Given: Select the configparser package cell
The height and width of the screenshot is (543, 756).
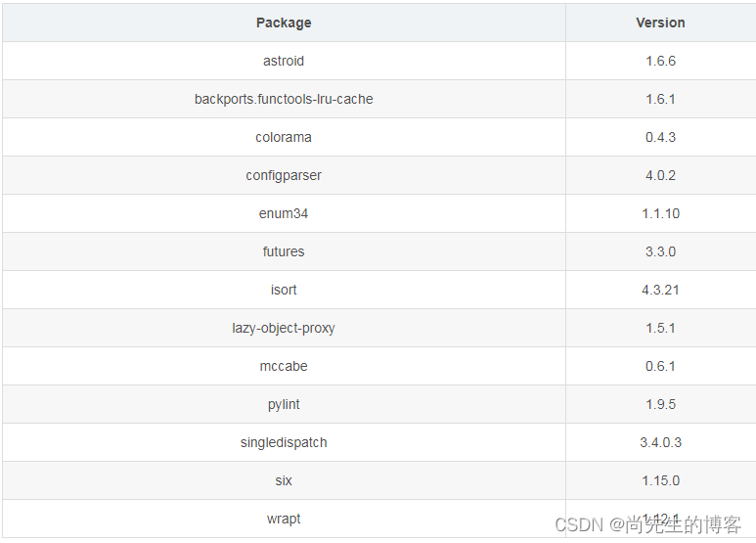Looking at the screenshot, I should click(284, 175).
